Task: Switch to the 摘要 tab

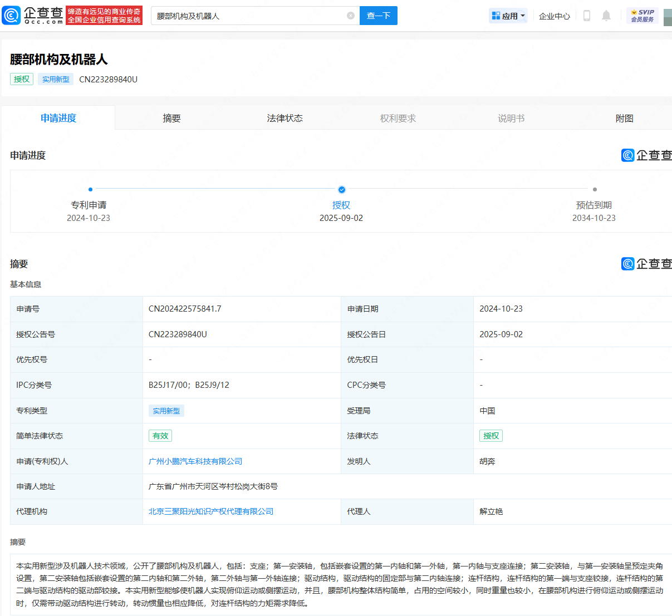Action: pos(171,118)
